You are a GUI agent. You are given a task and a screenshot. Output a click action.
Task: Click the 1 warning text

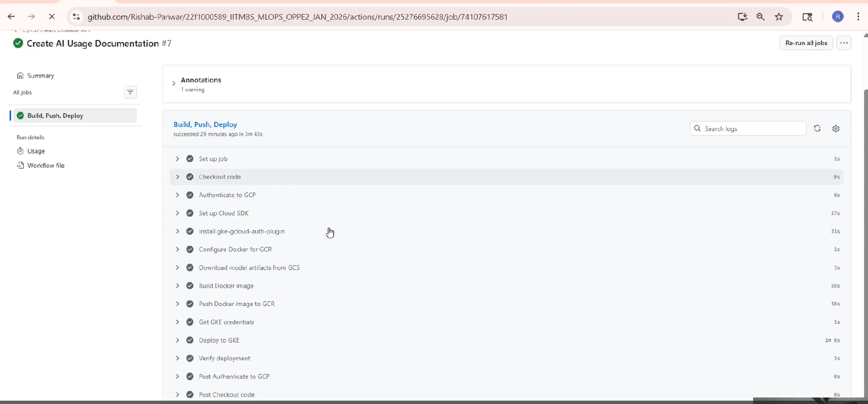pyautogui.click(x=193, y=90)
